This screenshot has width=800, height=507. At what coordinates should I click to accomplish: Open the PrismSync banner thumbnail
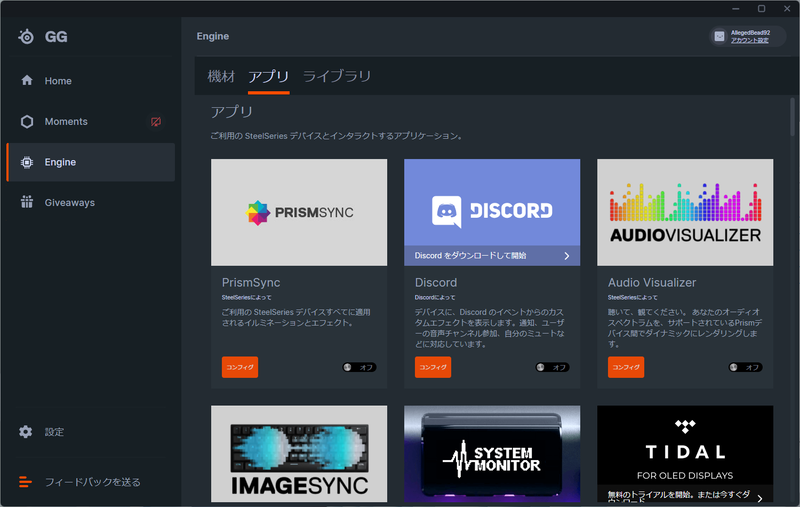[x=299, y=212]
